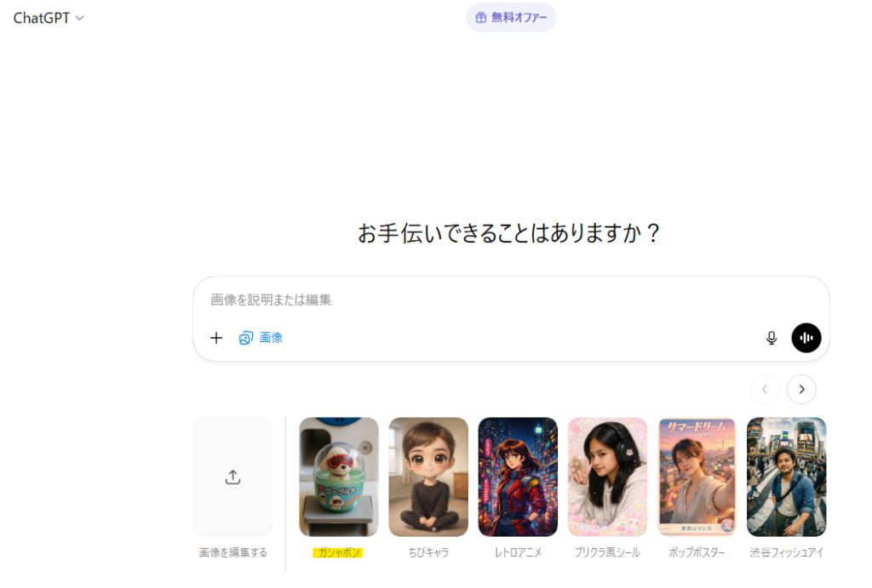Click the gift icon in 無料オファー
The height and width of the screenshot is (588, 872).
tap(481, 18)
